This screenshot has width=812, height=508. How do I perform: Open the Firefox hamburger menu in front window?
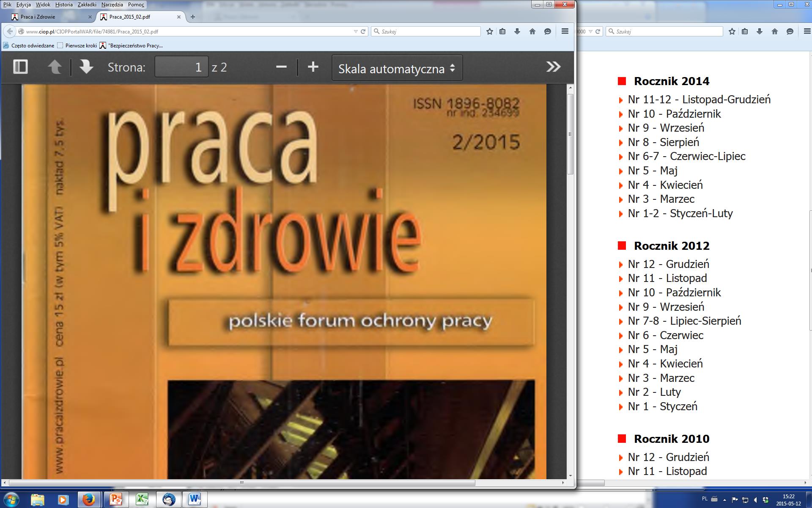[565, 31]
